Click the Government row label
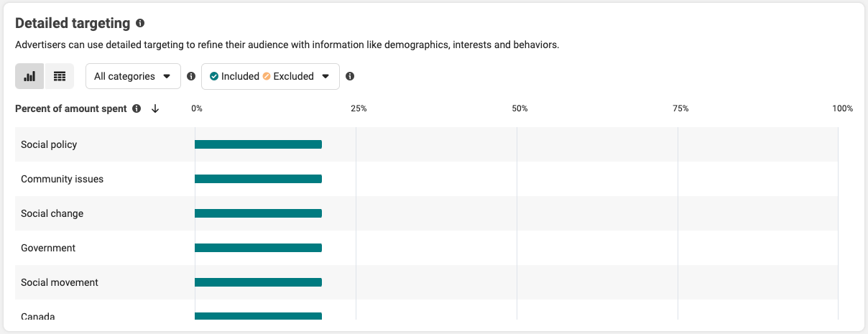The image size is (868, 334). (48, 248)
